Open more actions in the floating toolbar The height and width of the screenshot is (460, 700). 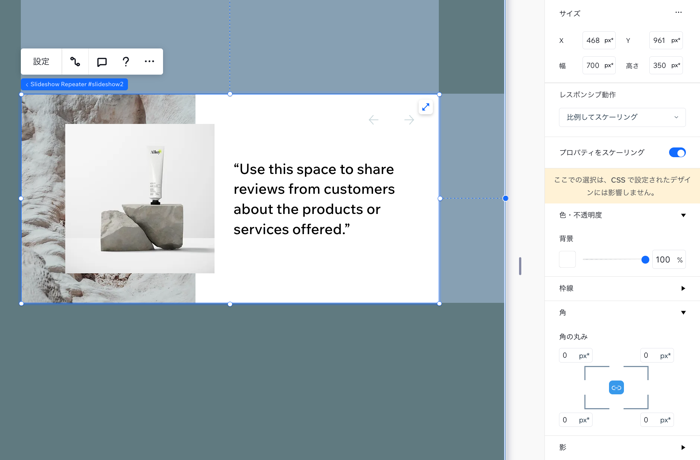(149, 62)
